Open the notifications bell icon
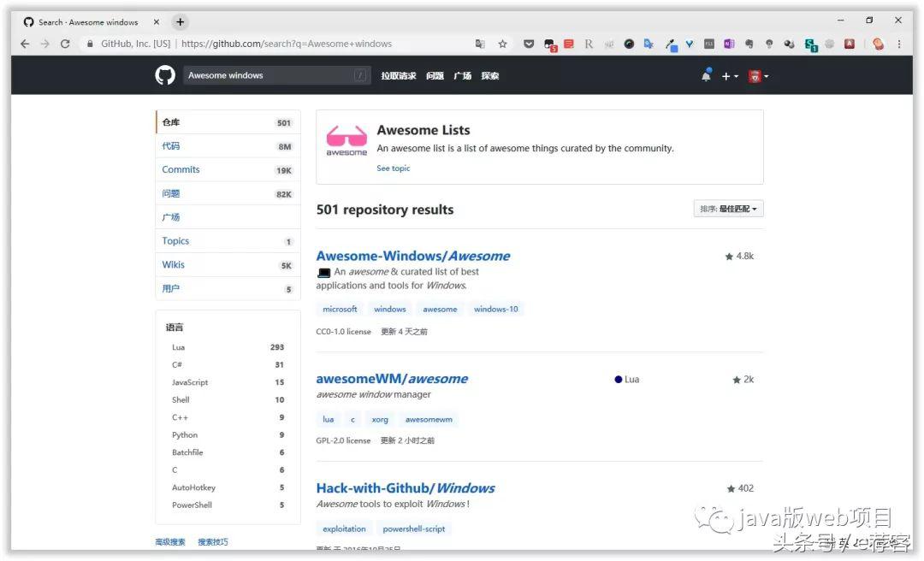 706,75
